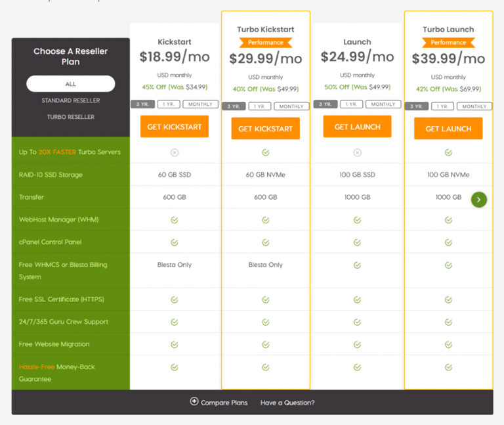Select 1 YR. term for Kickstart plan
Screen dimensions: 504x425
[169, 104]
